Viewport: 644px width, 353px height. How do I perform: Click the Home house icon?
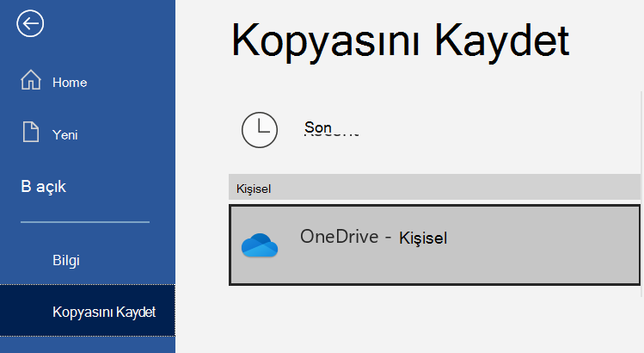point(31,80)
